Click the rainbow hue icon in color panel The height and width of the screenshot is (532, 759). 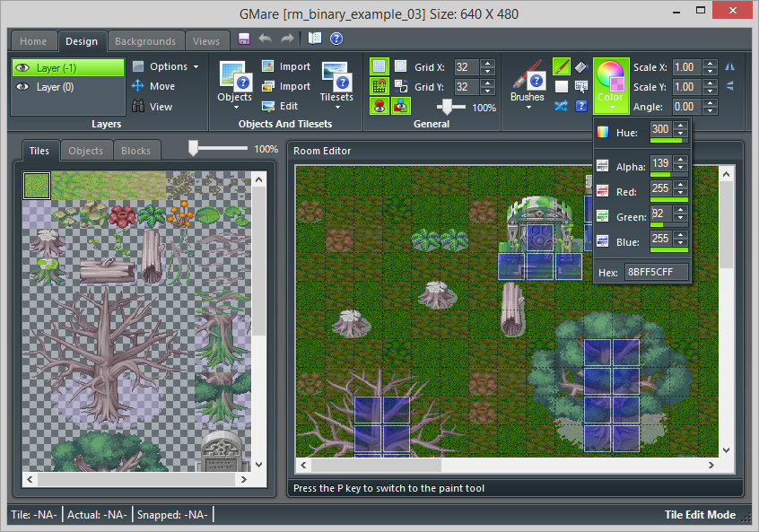pyautogui.click(x=603, y=132)
